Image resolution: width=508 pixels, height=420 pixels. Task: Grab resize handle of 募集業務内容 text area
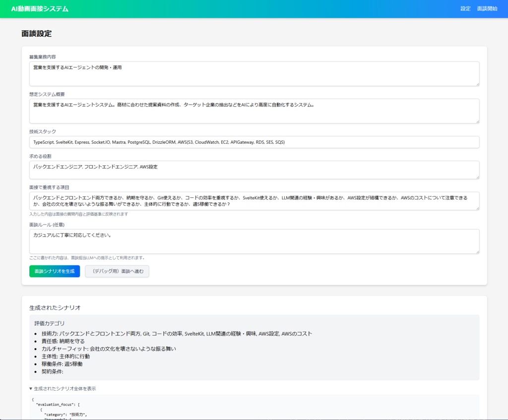tap(477, 84)
